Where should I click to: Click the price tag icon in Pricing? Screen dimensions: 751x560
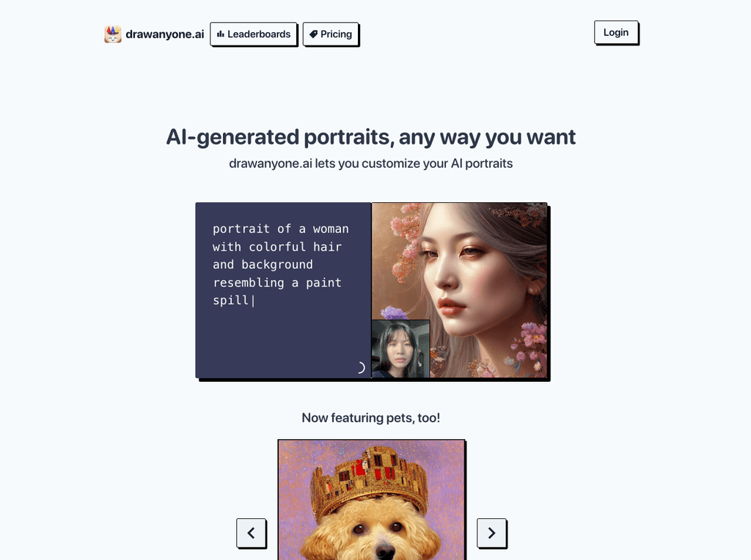point(313,34)
